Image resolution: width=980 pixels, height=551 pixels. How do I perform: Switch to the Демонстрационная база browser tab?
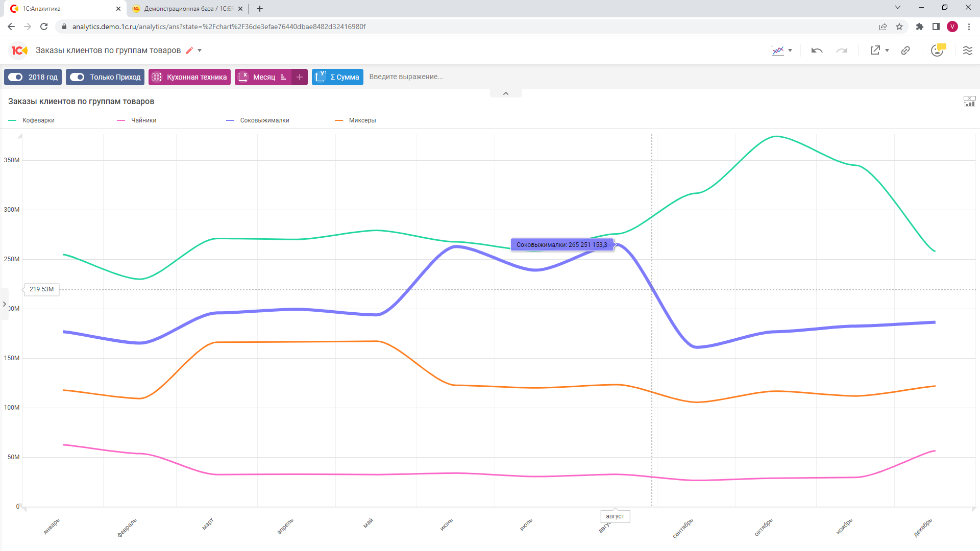point(184,9)
